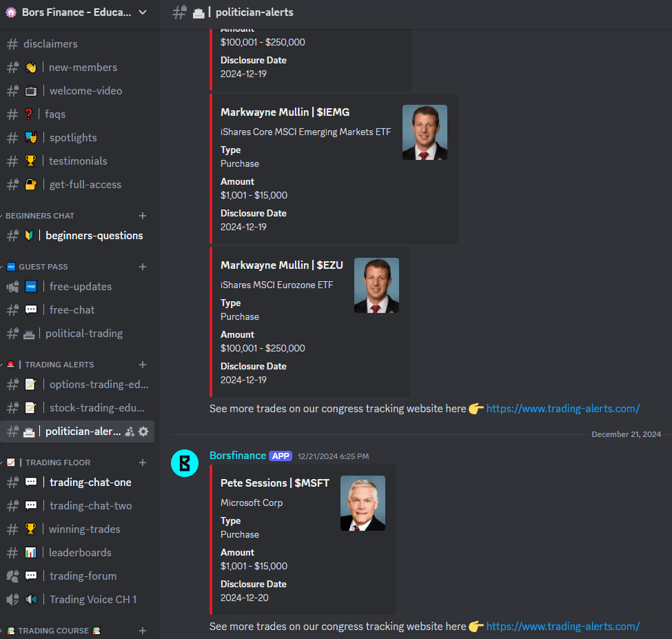This screenshot has width=672, height=639.
Task: Open the options-trading-ed channel
Action: coord(77,385)
